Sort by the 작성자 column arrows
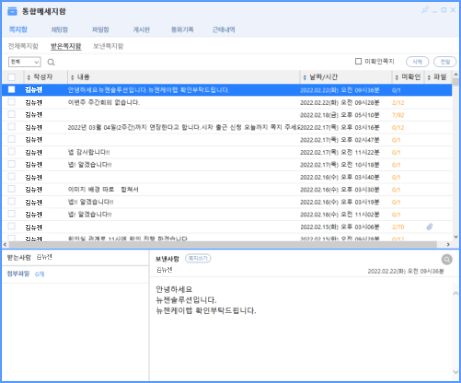Image resolution: width=461 pixels, height=383 pixels. [x=29, y=77]
